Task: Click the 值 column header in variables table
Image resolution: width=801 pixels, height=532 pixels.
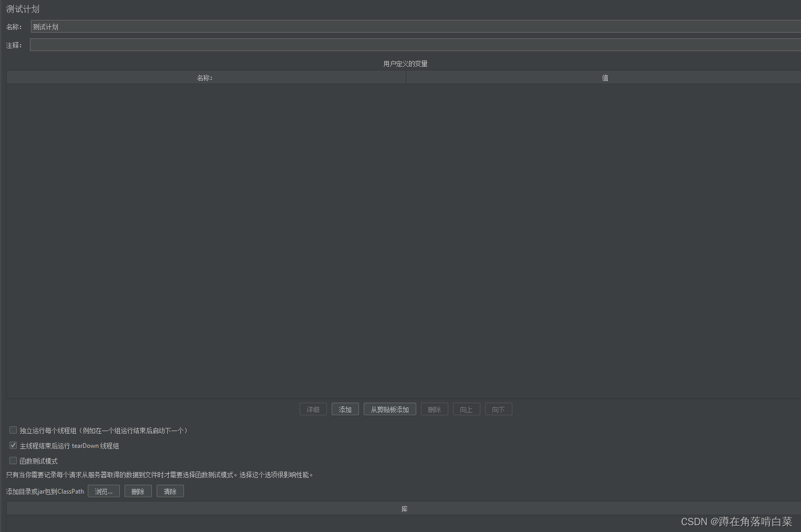Action: (x=604, y=78)
